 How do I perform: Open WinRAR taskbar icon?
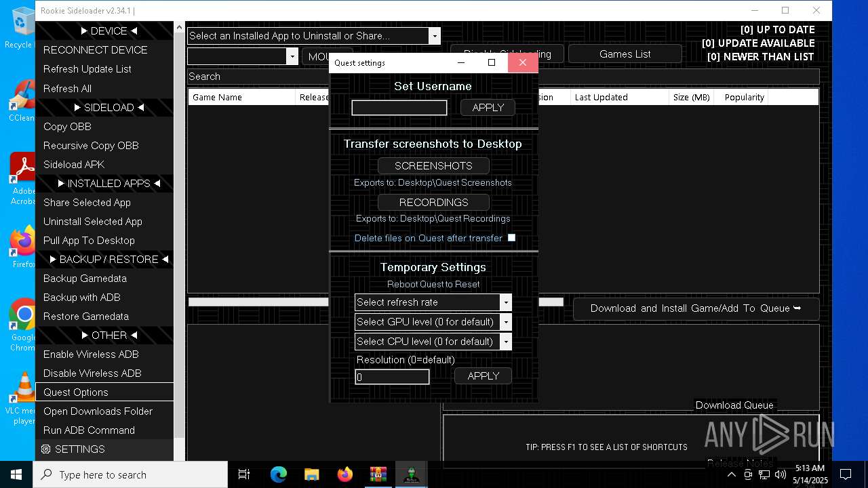(x=378, y=474)
